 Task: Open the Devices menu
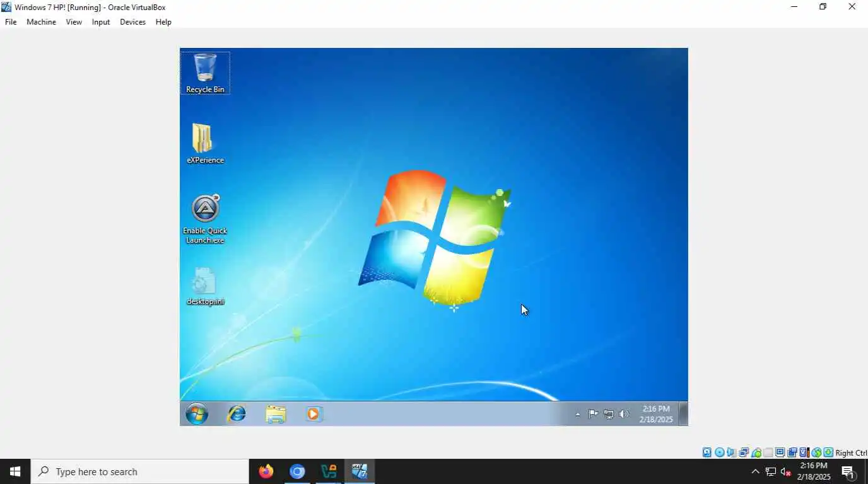click(132, 22)
